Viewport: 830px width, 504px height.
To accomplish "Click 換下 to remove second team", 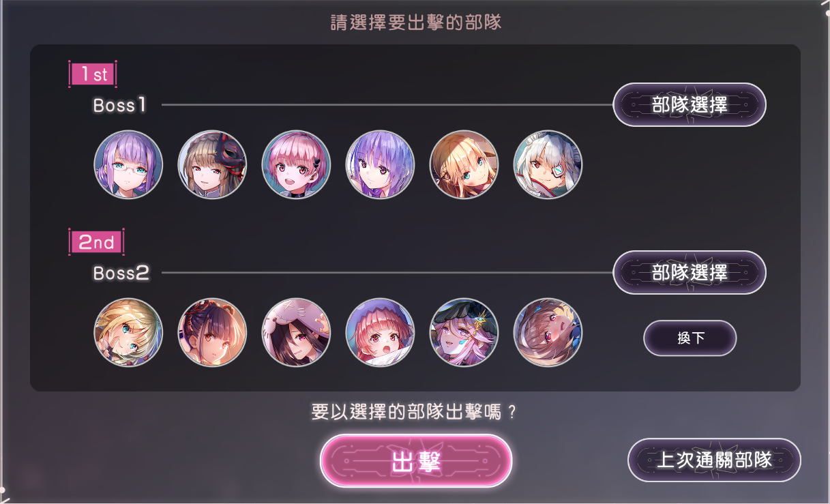I will (x=690, y=338).
